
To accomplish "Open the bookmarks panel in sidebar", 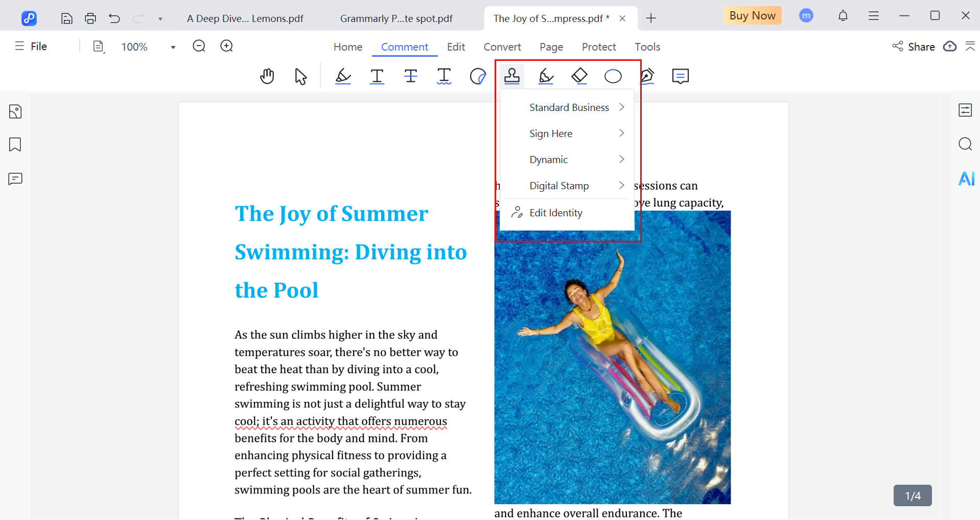I will pyautogui.click(x=15, y=145).
